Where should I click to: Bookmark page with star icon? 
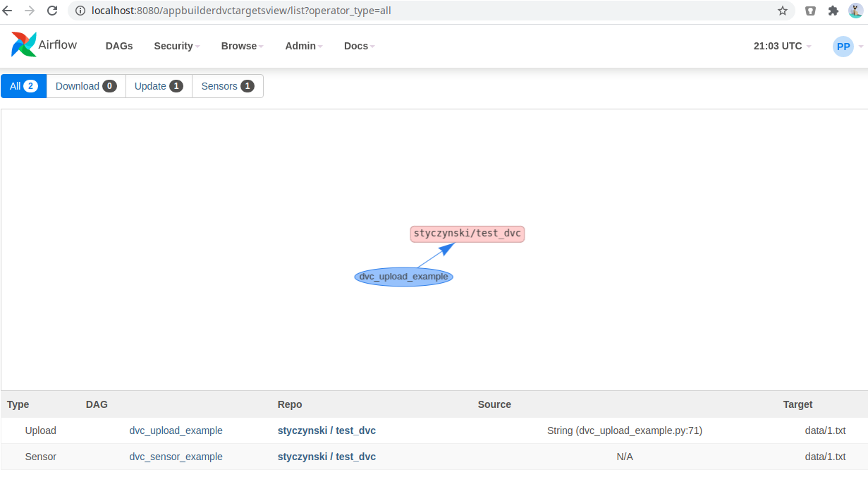point(783,11)
